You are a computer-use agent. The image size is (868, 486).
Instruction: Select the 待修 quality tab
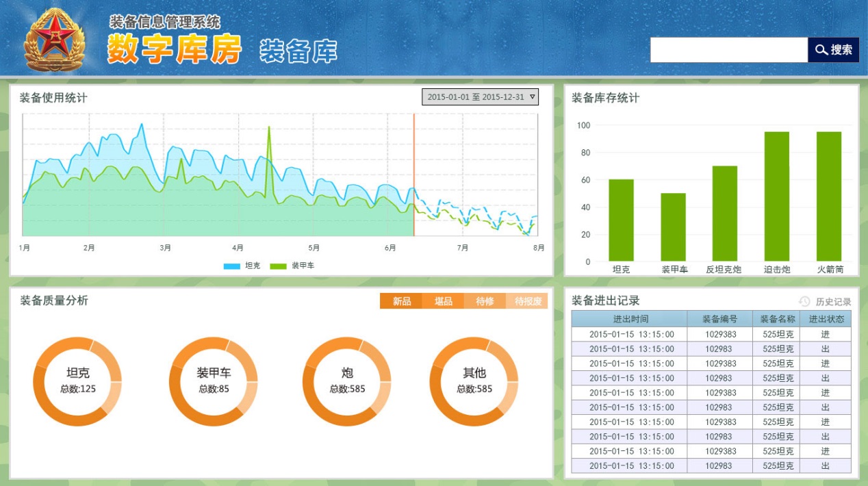point(485,301)
